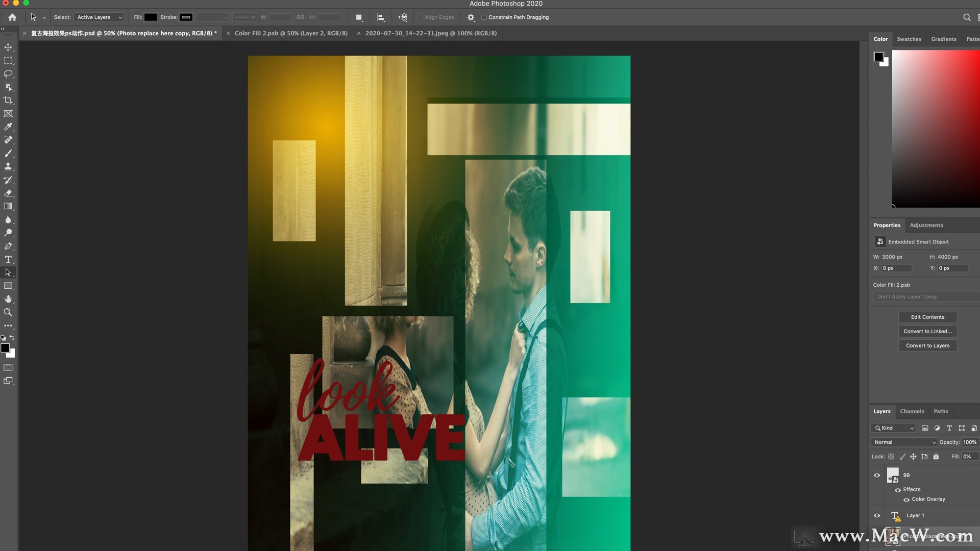The height and width of the screenshot is (551, 980).
Task: Click the Convert to Layers button
Action: click(927, 346)
